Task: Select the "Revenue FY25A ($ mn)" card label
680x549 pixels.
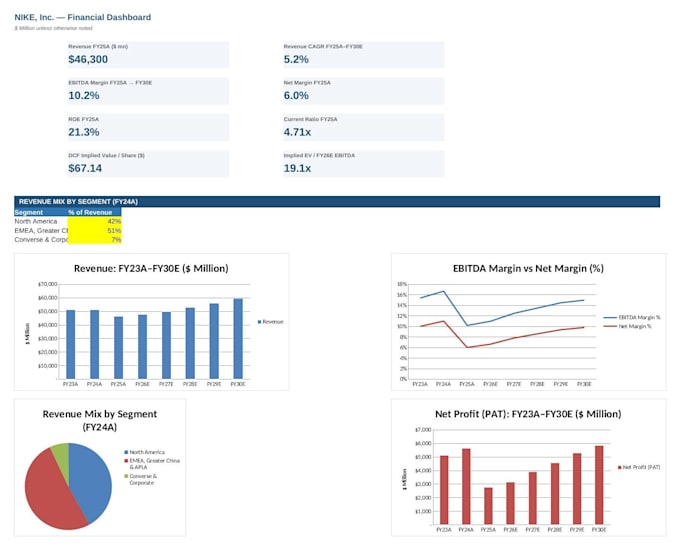Action: 98,46
